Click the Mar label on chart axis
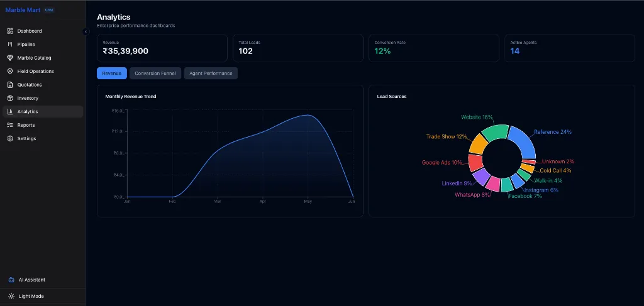 (x=218, y=202)
